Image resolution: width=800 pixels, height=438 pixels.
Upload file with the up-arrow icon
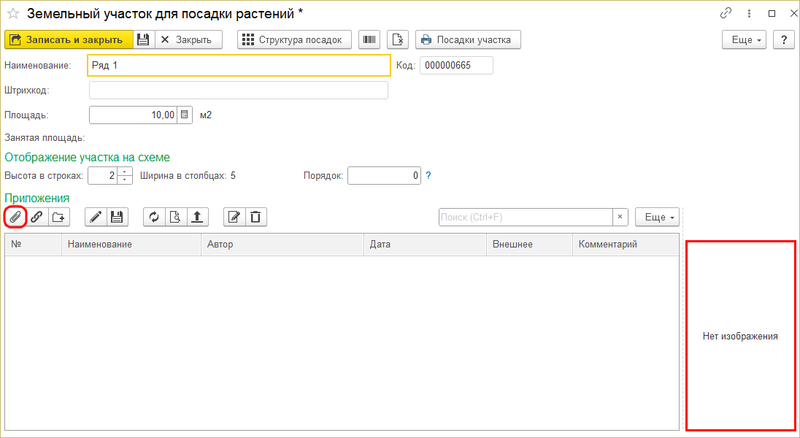[x=197, y=217]
